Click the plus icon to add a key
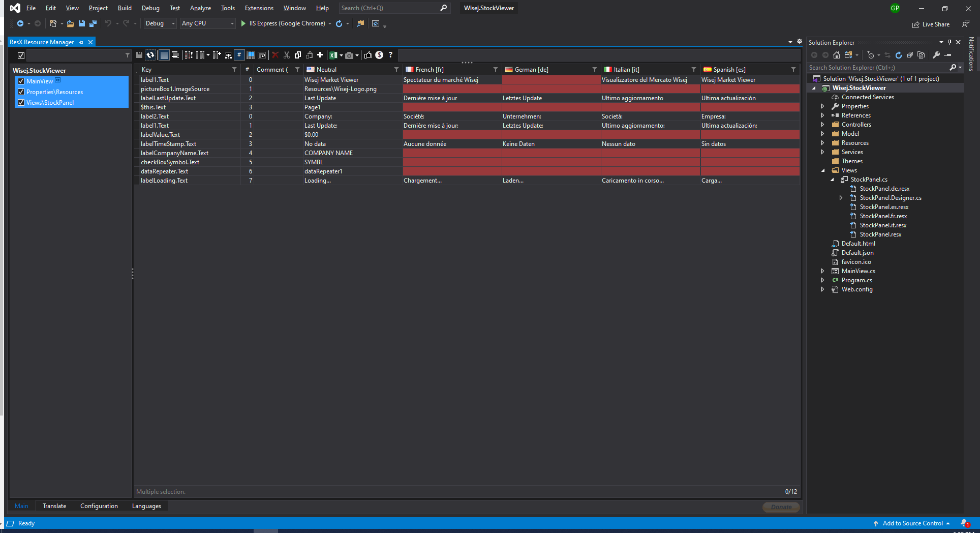 (320, 55)
